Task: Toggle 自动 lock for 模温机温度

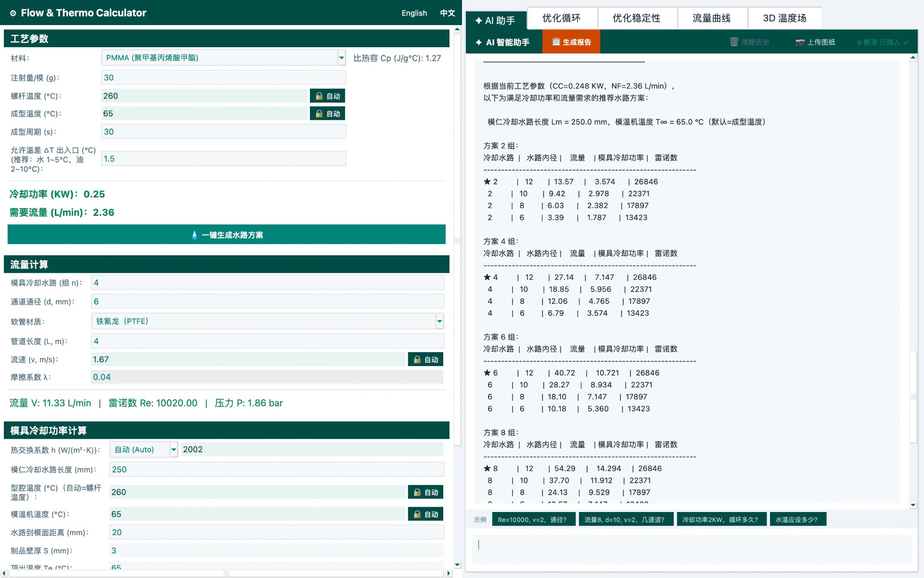Action: (425, 514)
